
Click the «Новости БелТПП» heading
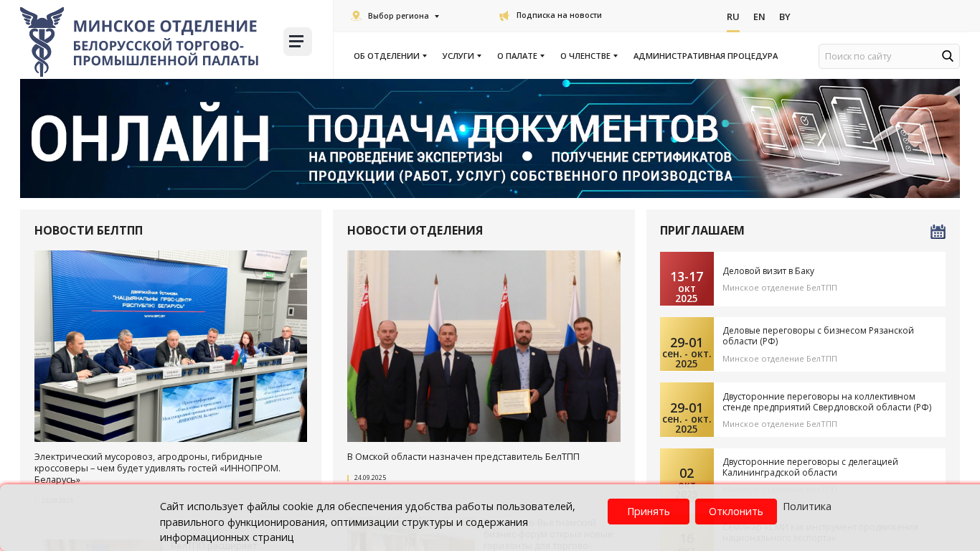88,230
